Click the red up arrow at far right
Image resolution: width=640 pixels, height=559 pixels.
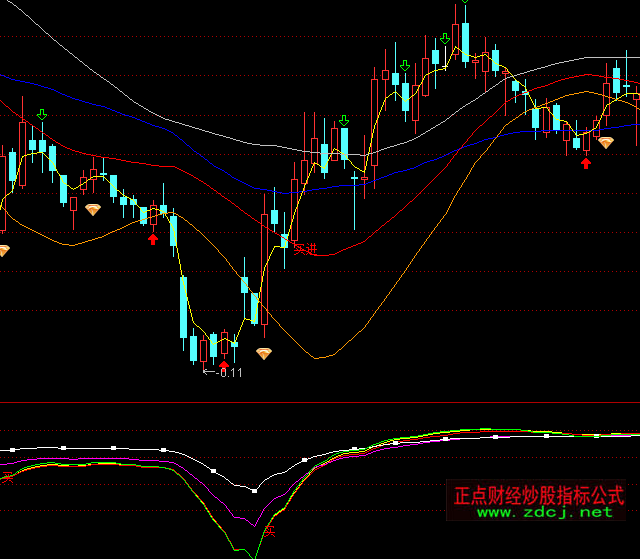pyautogui.click(x=586, y=162)
